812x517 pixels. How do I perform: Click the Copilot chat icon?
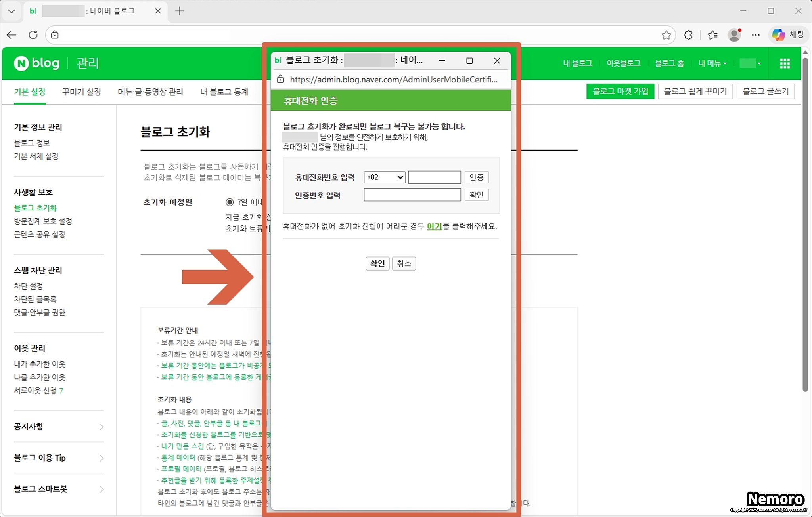coord(779,35)
